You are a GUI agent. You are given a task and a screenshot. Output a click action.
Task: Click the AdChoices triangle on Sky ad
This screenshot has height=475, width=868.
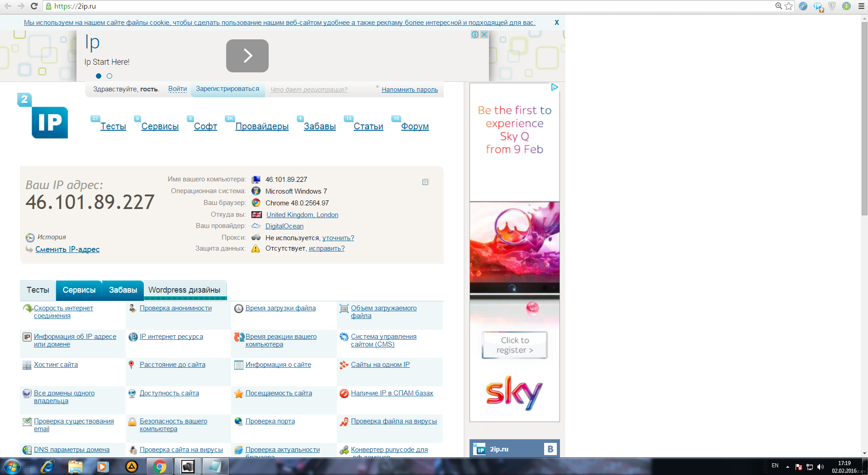555,87
